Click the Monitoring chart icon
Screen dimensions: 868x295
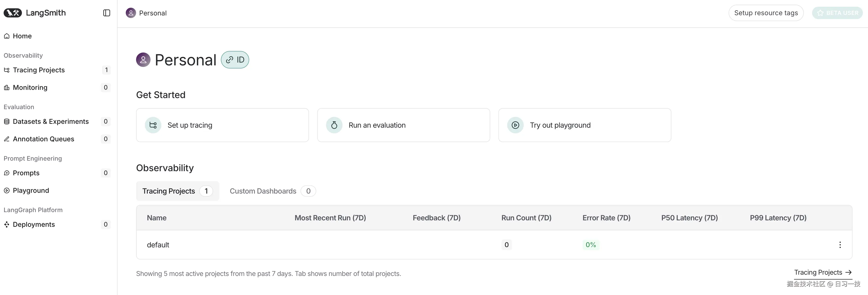coord(7,88)
